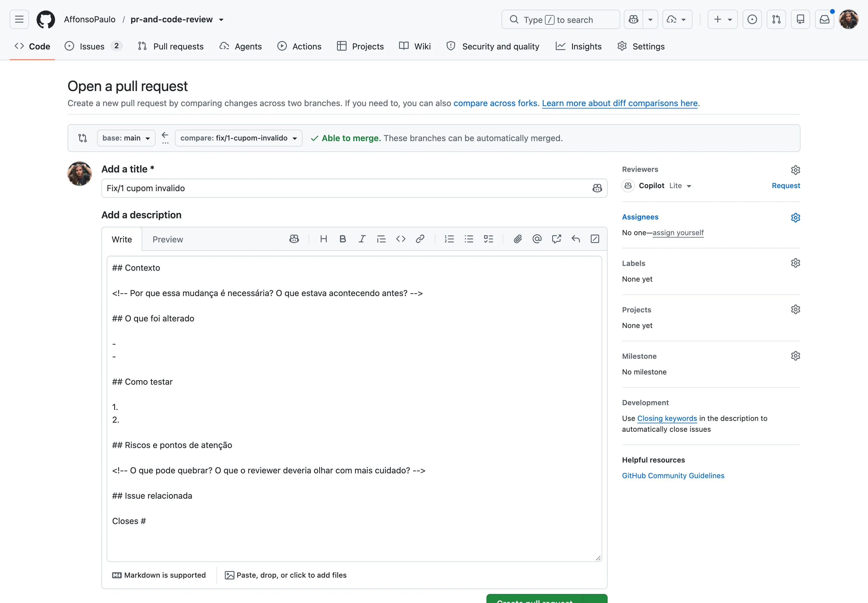Open Closing keywords link
This screenshot has height=603, width=868.
(x=667, y=418)
